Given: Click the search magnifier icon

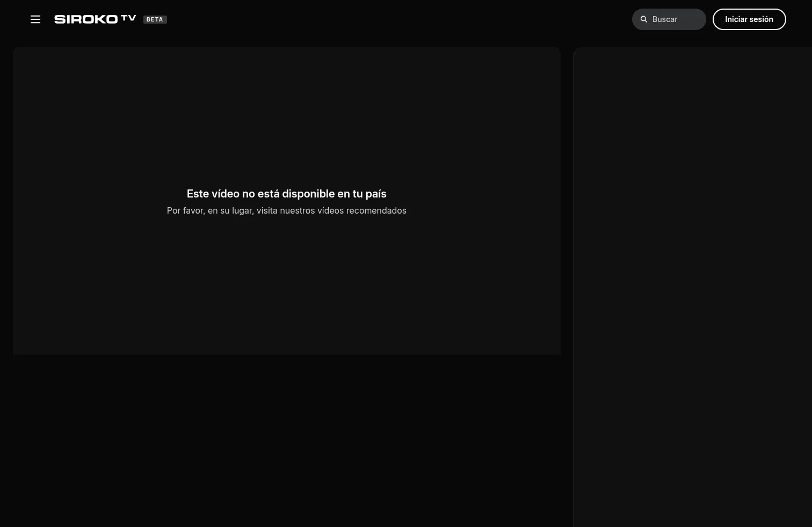Looking at the screenshot, I should (644, 19).
